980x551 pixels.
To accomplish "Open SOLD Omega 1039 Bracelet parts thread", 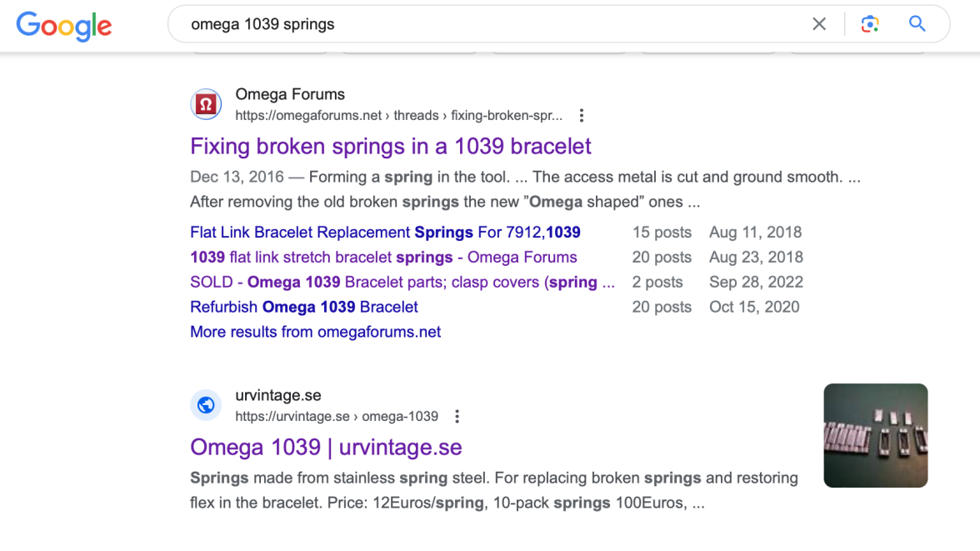I will (402, 283).
